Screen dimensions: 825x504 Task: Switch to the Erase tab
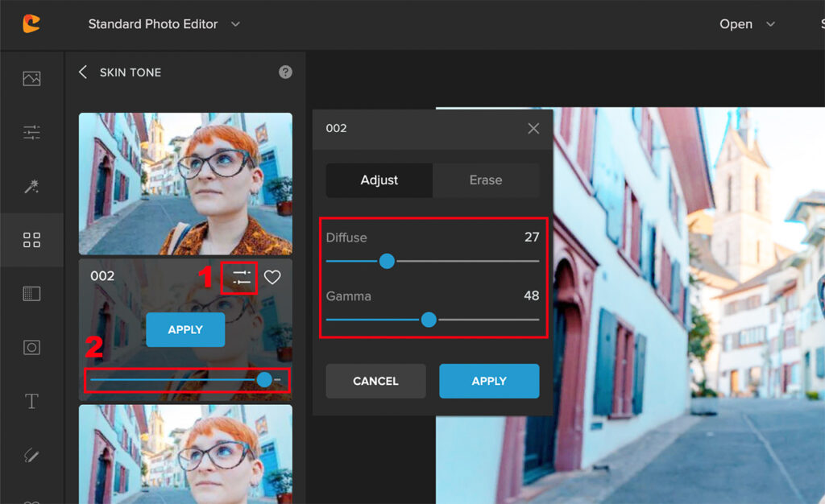(x=486, y=180)
